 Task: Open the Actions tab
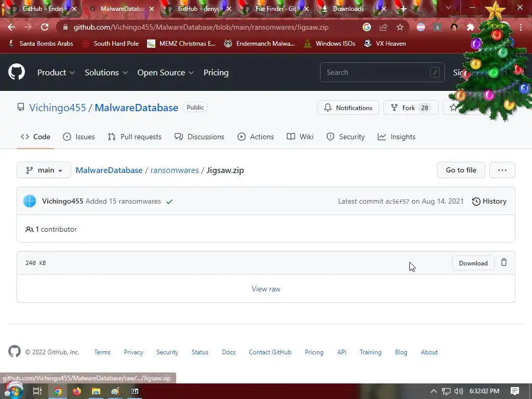(256, 137)
